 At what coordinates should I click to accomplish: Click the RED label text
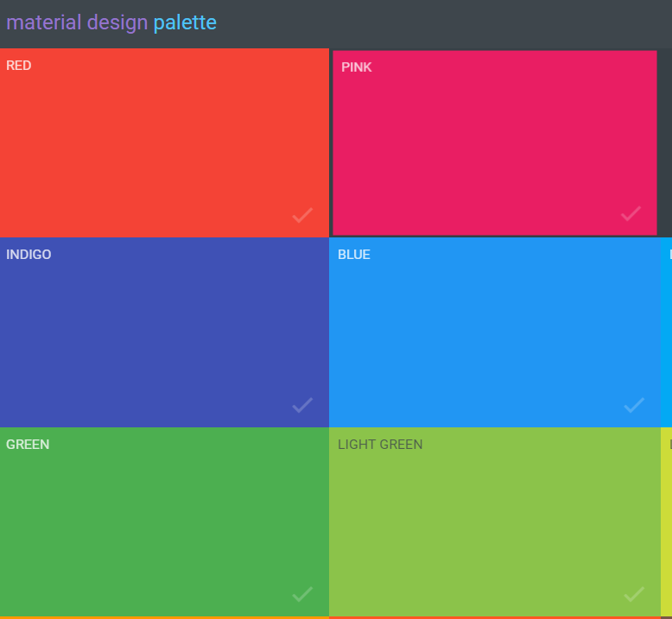point(19,66)
